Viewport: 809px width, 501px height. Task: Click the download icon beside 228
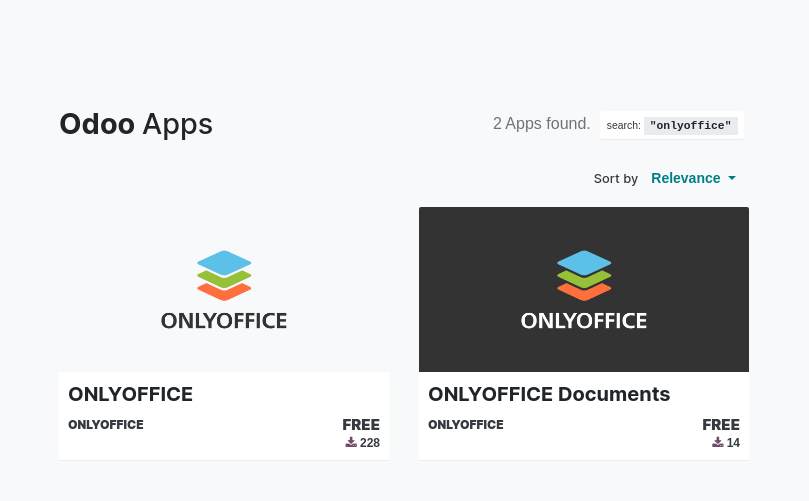(x=351, y=442)
